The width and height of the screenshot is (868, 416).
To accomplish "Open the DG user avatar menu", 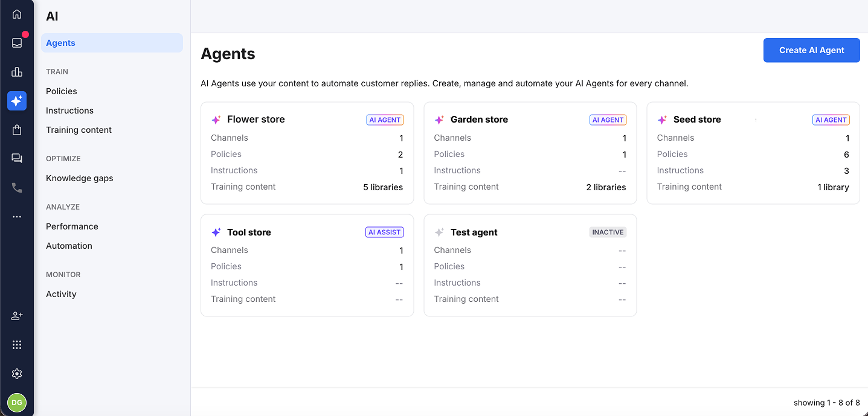I will 17,403.
